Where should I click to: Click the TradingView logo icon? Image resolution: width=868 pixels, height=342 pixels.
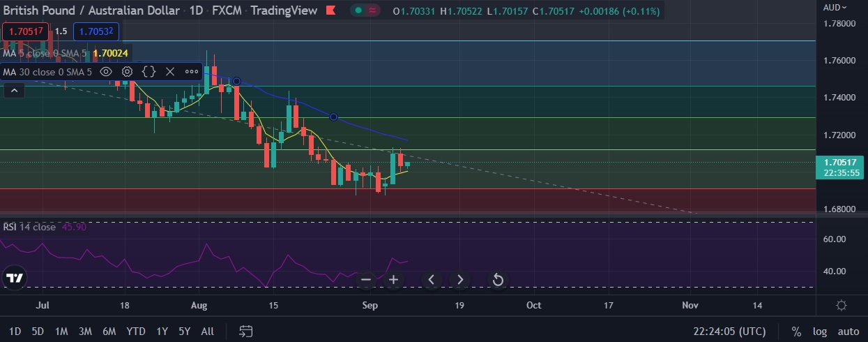[14, 278]
